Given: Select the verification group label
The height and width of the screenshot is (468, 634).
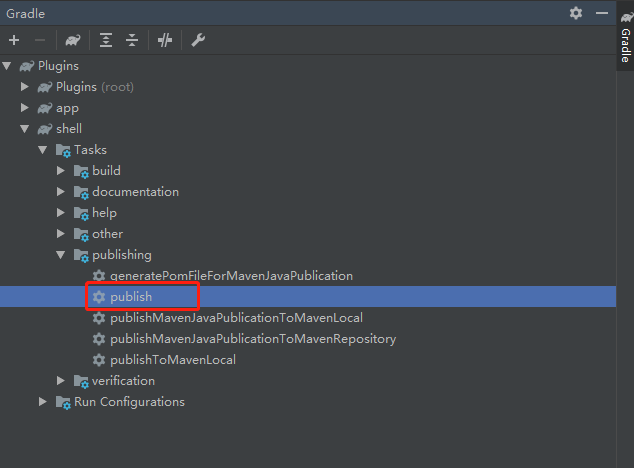Looking at the screenshot, I should tap(123, 381).
